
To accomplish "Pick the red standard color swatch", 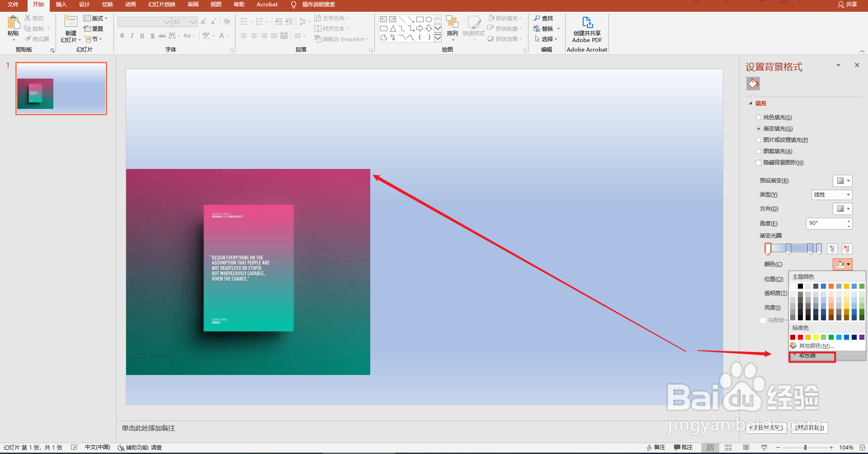I will coord(800,337).
